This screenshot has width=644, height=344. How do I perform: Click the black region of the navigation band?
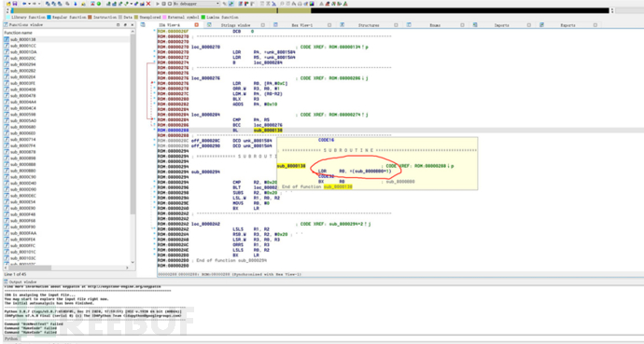[x=459, y=10]
